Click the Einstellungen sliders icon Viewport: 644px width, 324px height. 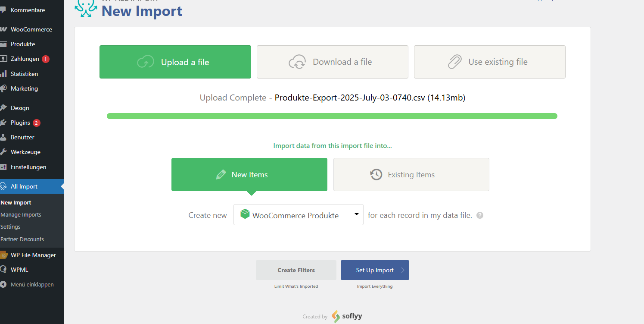(3, 167)
